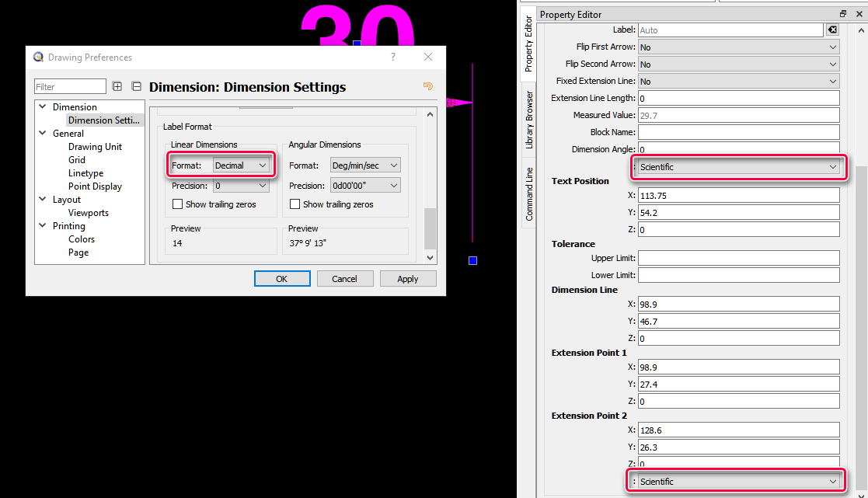Click the Apply button
The image size is (868, 498).
pos(407,279)
